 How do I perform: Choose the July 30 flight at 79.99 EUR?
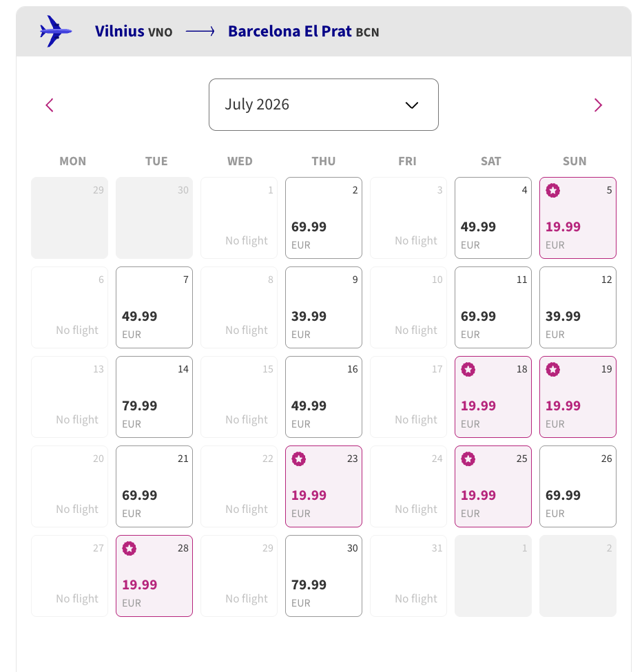324,576
